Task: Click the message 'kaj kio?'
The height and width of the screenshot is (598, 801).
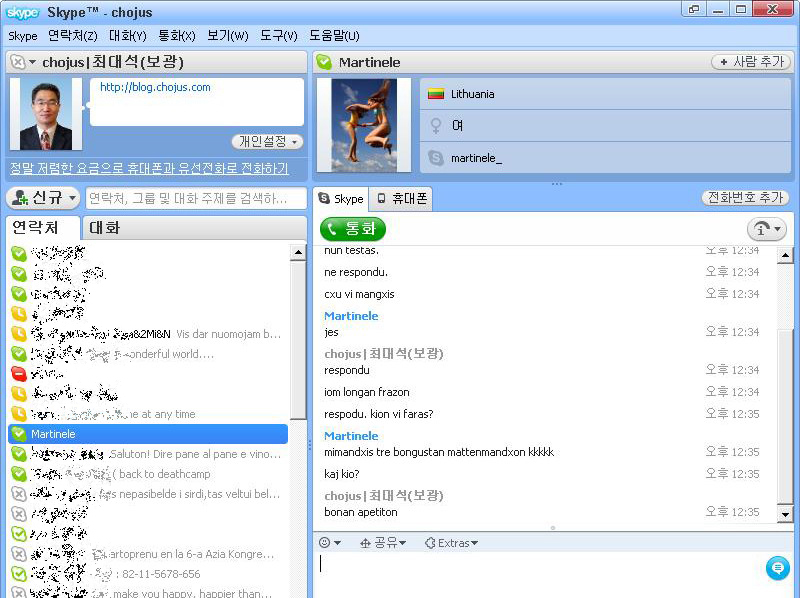Action: [342, 474]
